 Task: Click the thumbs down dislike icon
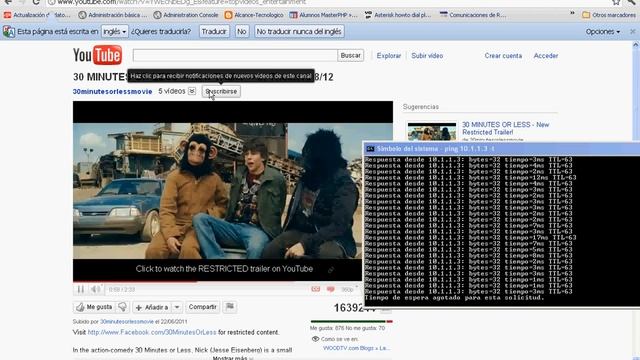pos(122,307)
